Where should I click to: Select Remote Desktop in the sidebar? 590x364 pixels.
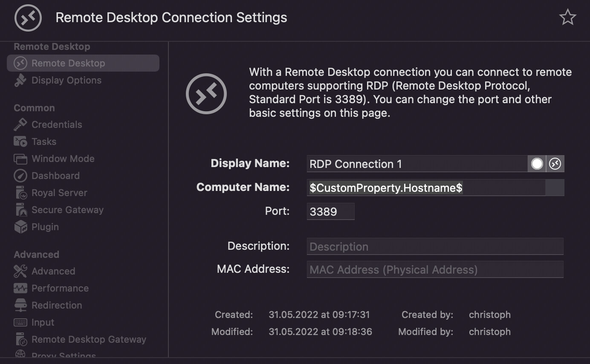(68, 63)
